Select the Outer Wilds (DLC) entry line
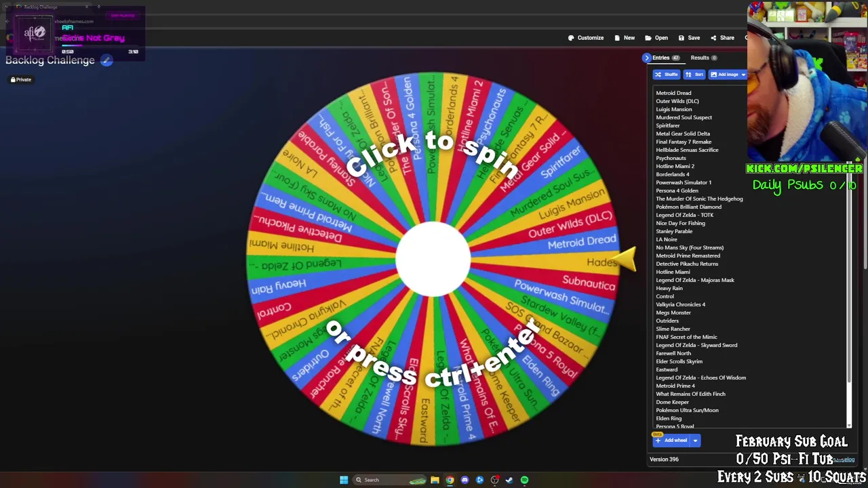The image size is (868, 488). coord(677,102)
